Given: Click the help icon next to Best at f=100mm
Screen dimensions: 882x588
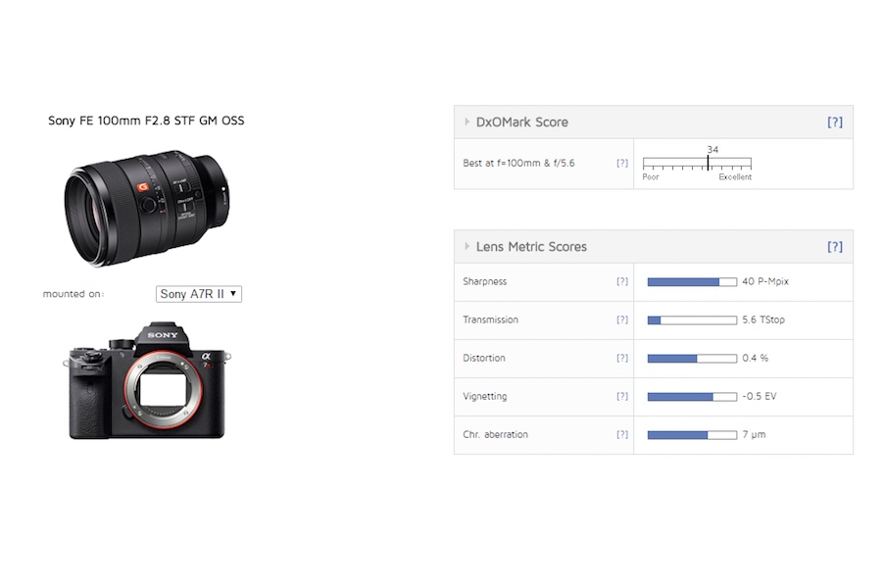Looking at the screenshot, I should pos(621,163).
